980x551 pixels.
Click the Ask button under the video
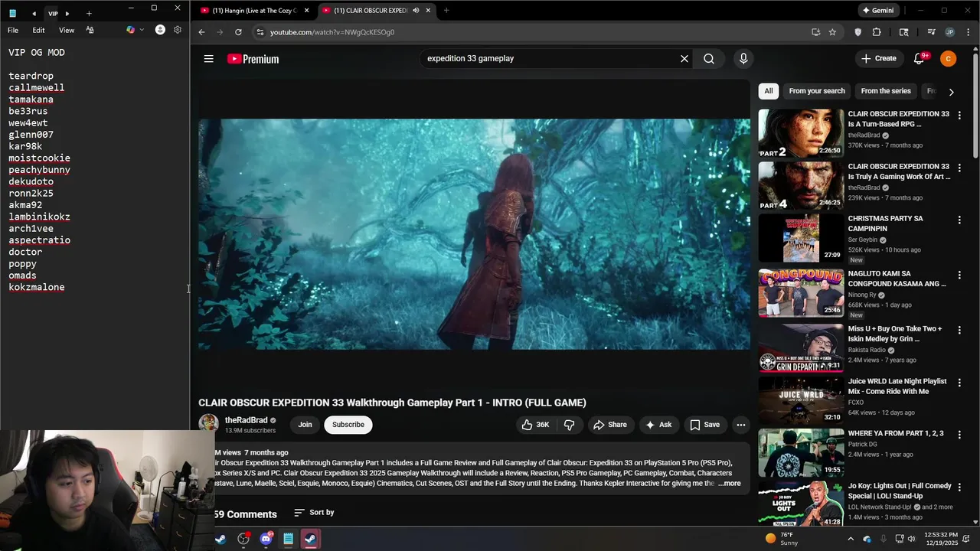(x=658, y=425)
